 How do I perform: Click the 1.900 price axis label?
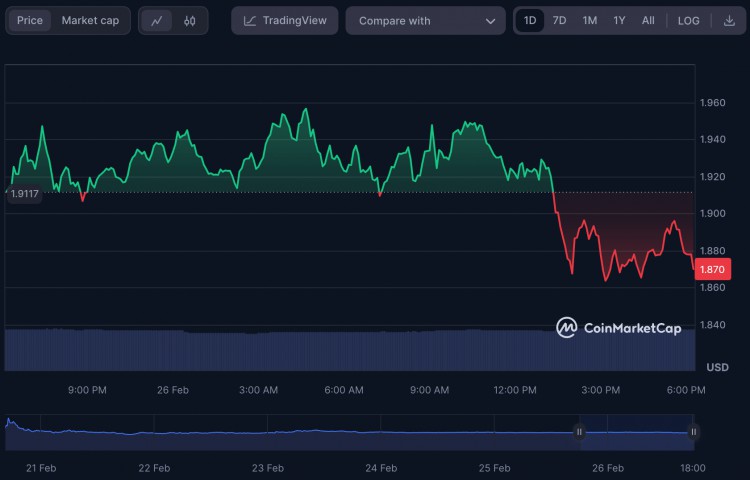[712, 214]
